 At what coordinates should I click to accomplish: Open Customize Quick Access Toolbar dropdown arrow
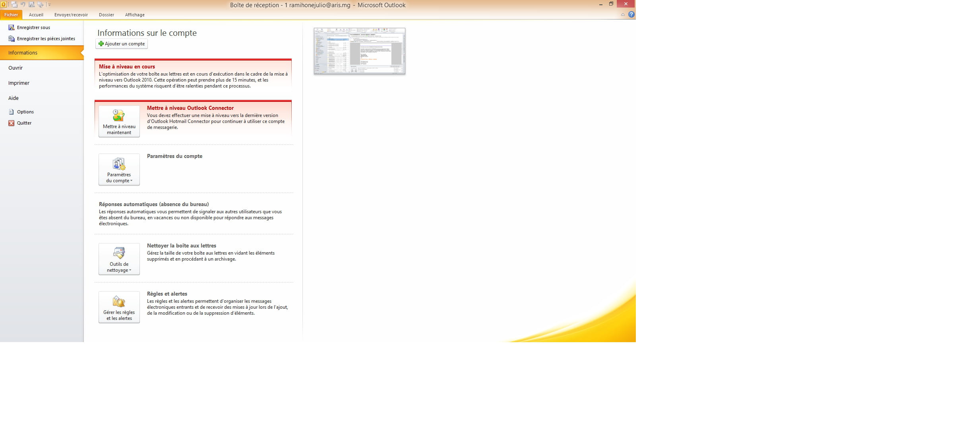coord(49,5)
